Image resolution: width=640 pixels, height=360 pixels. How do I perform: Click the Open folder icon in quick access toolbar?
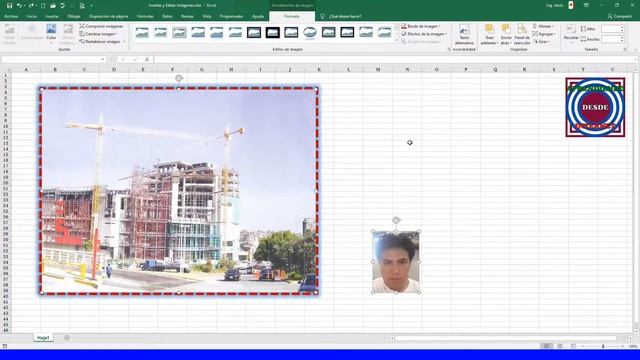53,6
